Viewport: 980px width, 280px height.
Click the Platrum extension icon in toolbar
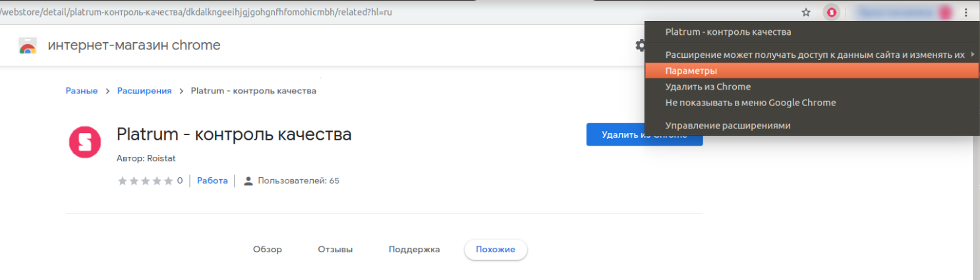[832, 12]
